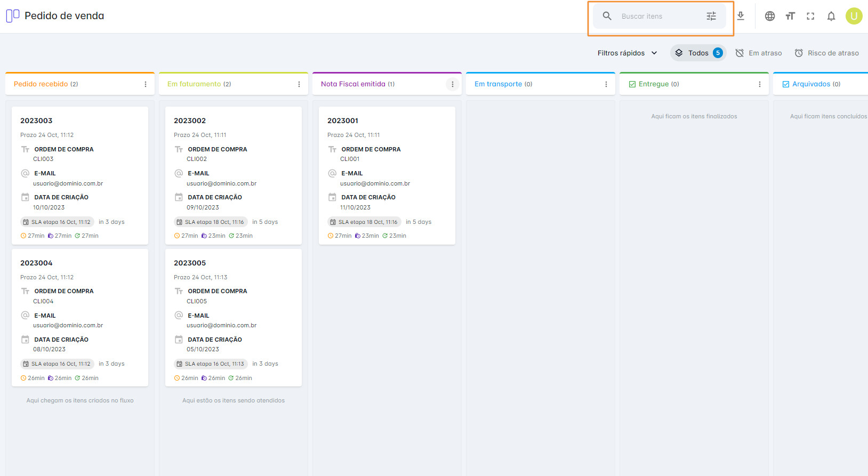Open Em faturamento column options menu
Viewport: 868px width, 476px height.
(299, 84)
